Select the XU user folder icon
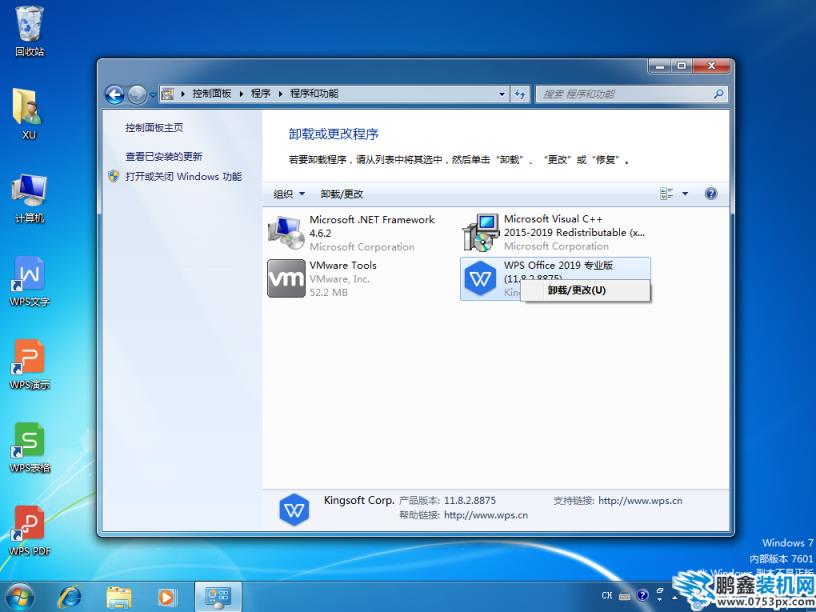 (29, 113)
